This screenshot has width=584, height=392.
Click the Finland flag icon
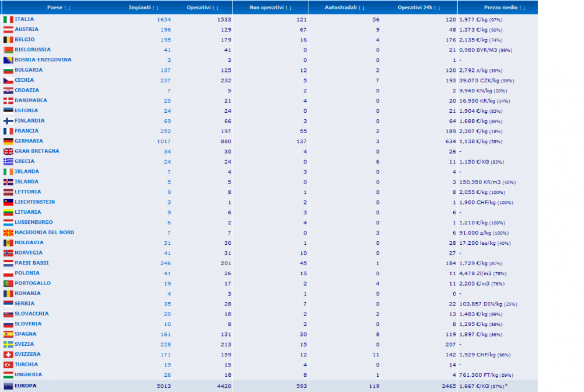[x=8, y=121]
